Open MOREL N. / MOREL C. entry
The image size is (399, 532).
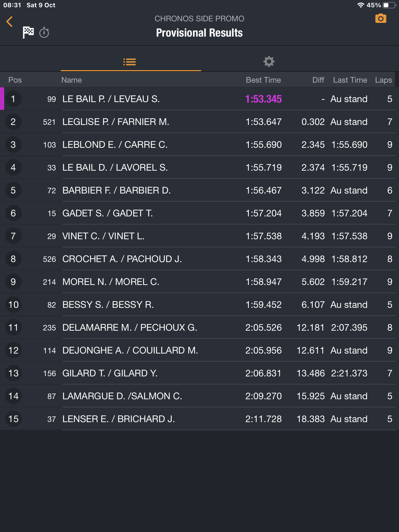(x=111, y=282)
